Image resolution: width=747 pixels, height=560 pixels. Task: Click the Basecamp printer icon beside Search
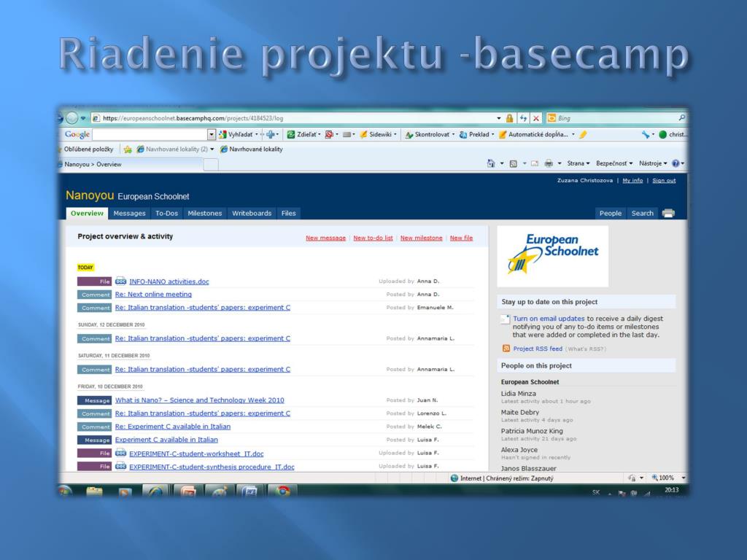click(x=668, y=214)
